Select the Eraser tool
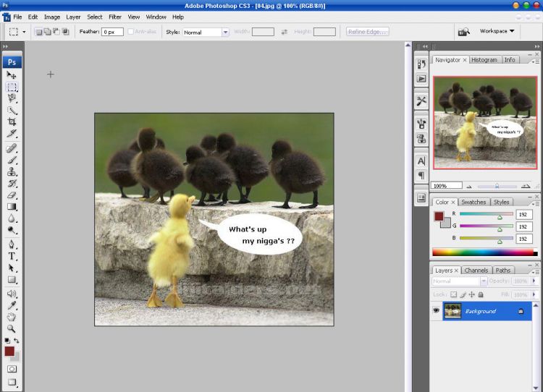The width and height of the screenshot is (543, 392). (x=12, y=195)
